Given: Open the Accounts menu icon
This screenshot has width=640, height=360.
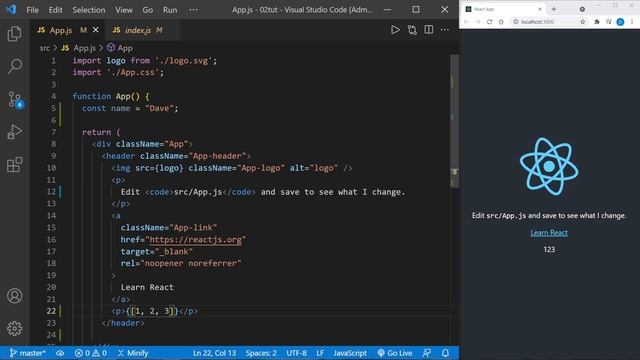Looking at the screenshot, I should 15,296.
